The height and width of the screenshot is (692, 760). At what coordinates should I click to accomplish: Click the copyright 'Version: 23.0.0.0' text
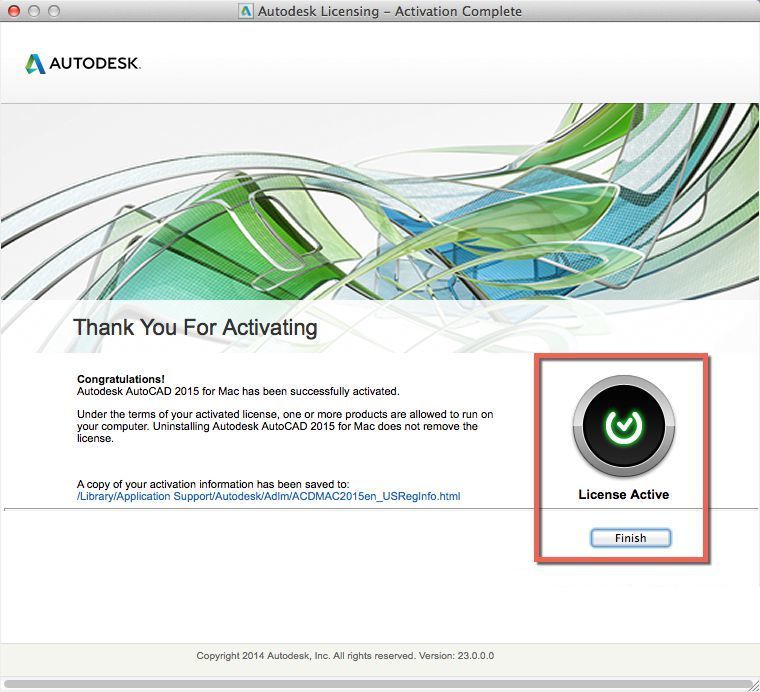(x=457, y=656)
